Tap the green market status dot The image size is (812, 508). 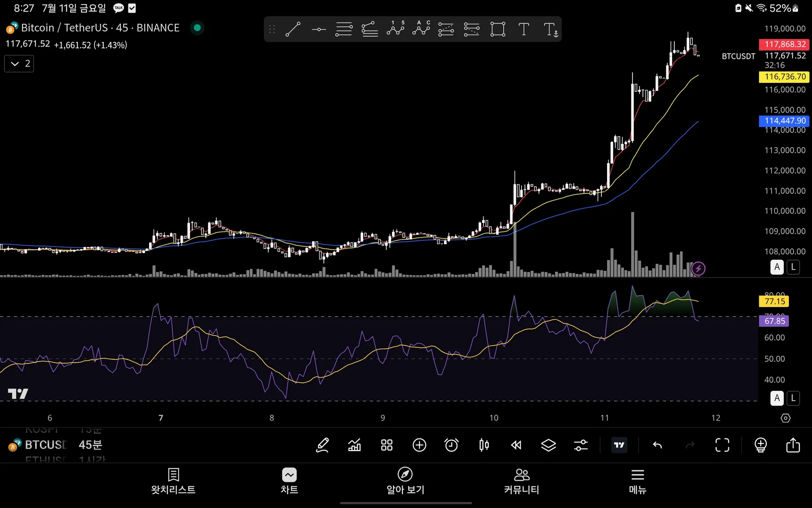(x=197, y=28)
